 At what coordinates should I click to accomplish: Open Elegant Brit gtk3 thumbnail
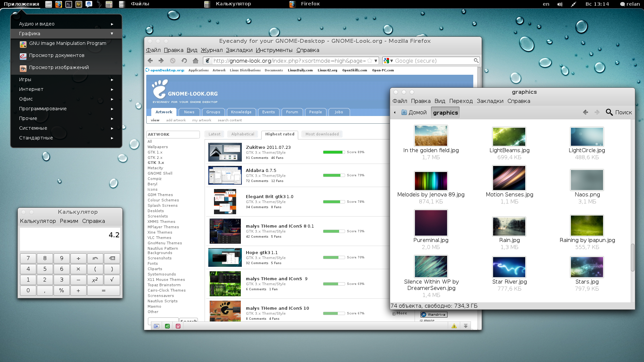pyautogui.click(x=225, y=202)
